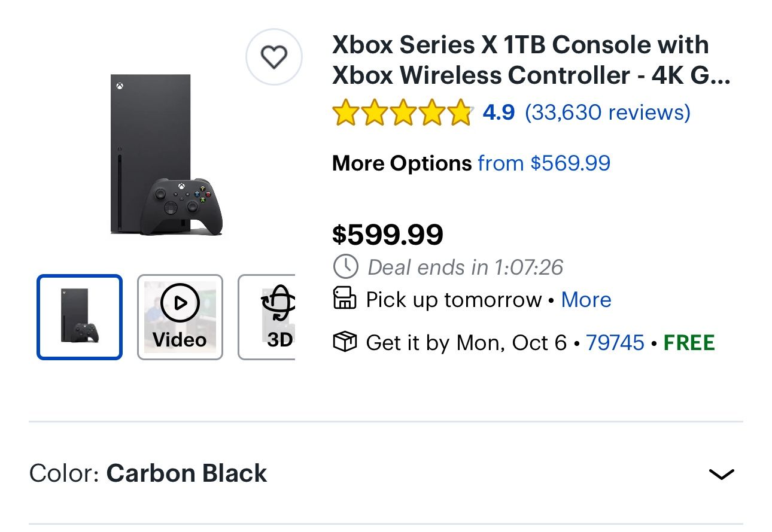Image resolution: width=772 pixels, height=532 pixels.
Task: Click the $599.99 price
Action: tap(388, 235)
